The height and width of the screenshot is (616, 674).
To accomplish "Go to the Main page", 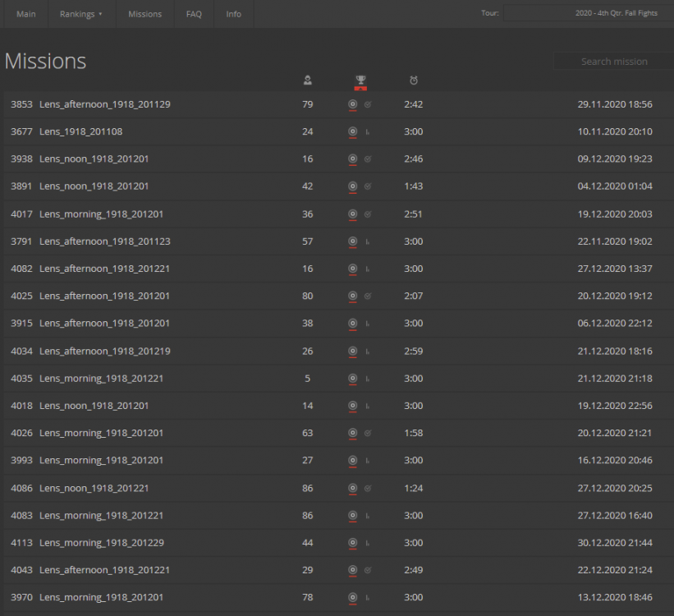I will 26,14.
